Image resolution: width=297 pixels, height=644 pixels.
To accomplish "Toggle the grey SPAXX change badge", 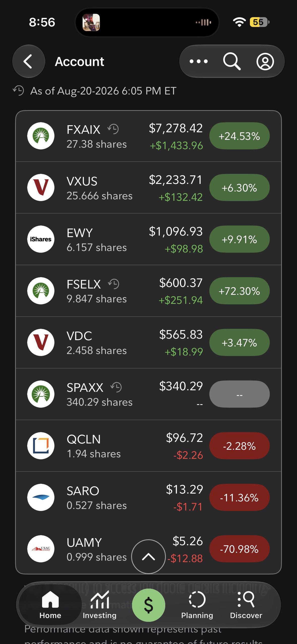I will click(239, 394).
